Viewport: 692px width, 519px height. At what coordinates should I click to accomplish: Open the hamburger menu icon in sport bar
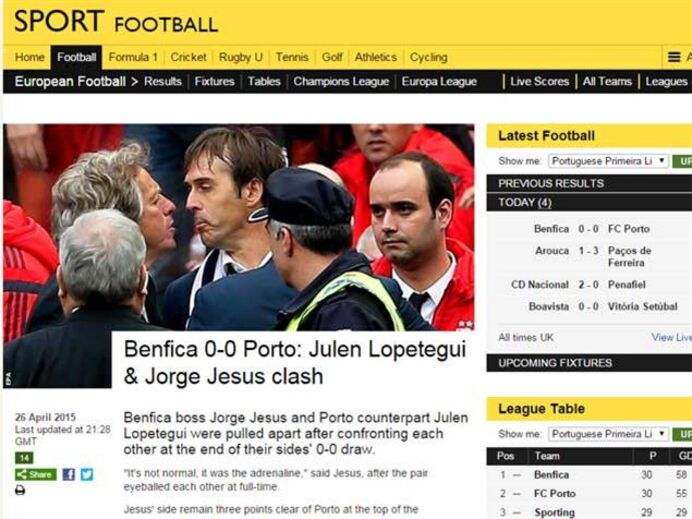pos(673,57)
